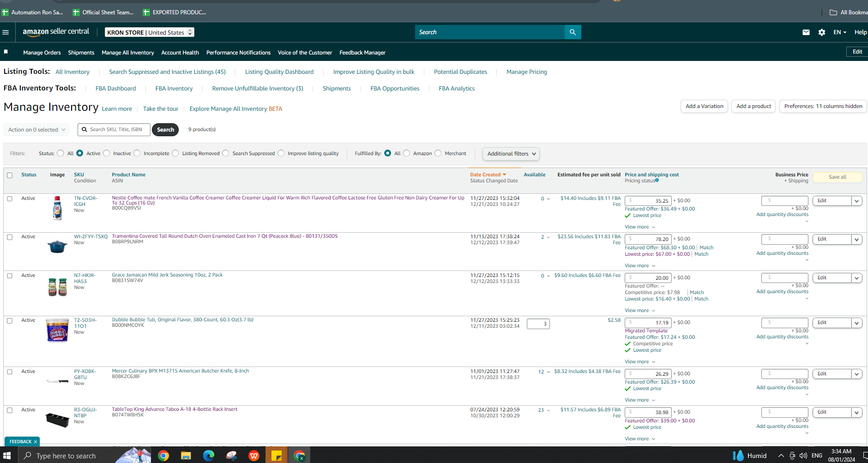Expand available quantity for TableTop King Rack Insert

(549, 410)
